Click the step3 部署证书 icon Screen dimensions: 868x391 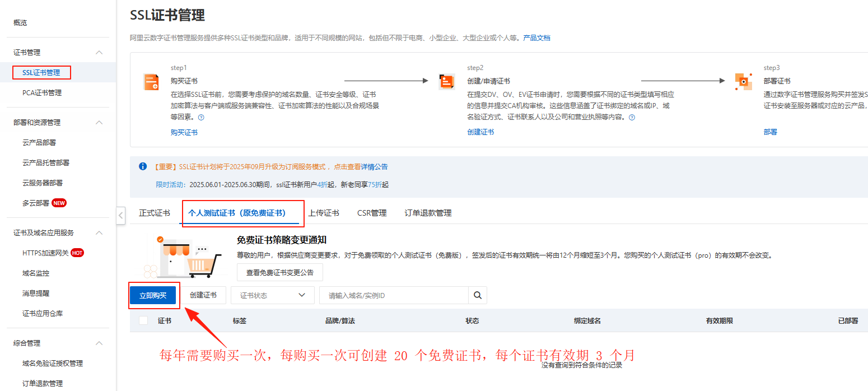743,82
